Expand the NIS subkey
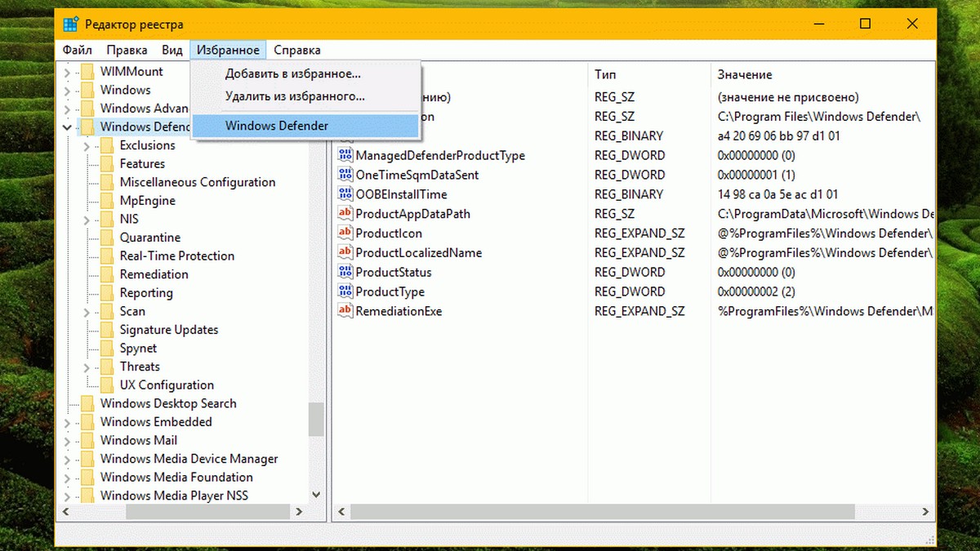The width and height of the screenshot is (980, 551). click(x=87, y=219)
